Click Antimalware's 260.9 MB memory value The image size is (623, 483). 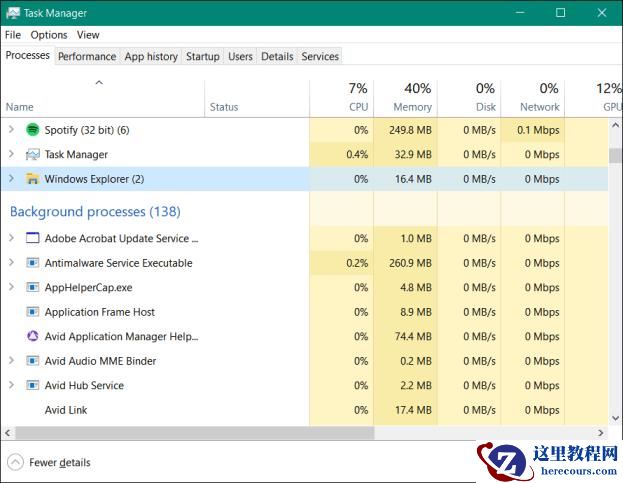click(x=410, y=263)
